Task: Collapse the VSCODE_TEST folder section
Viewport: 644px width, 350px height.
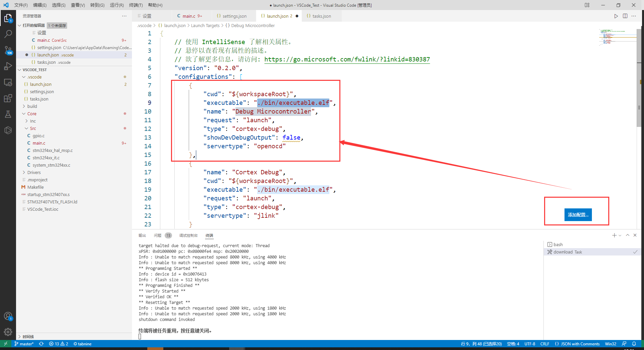Action: (x=20, y=70)
